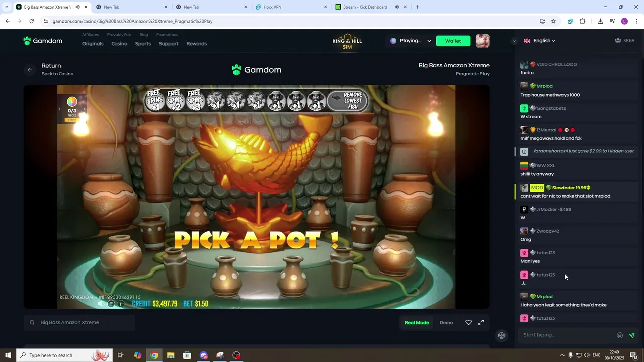Open the slot game info icon

[121, 304]
